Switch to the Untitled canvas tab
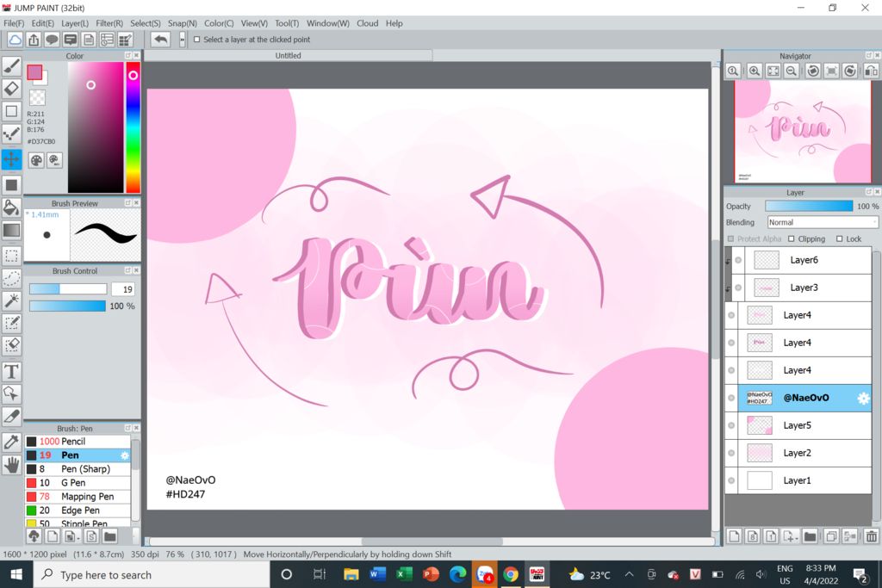882x588 pixels. click(x=288, y=56)
